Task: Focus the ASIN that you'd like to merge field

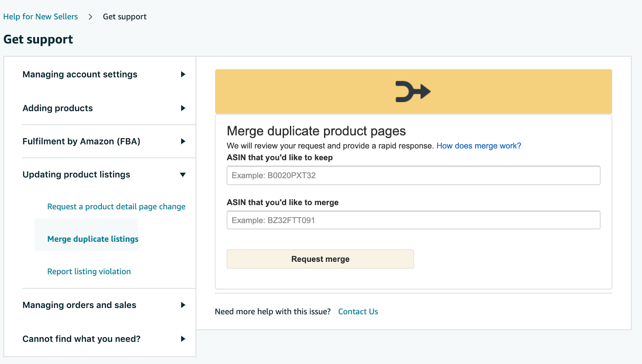Action: click(413, 220)
